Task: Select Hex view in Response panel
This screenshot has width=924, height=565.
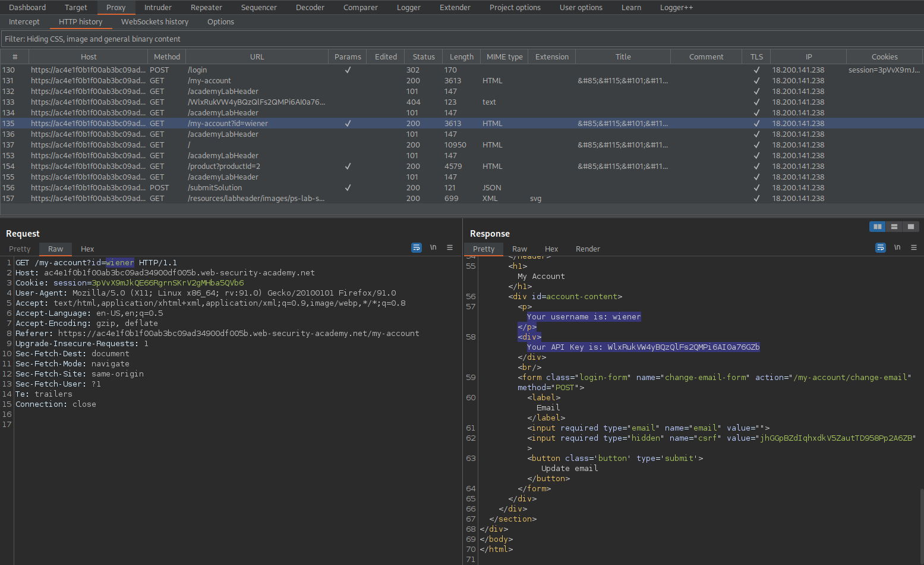Action: [551, 249]
